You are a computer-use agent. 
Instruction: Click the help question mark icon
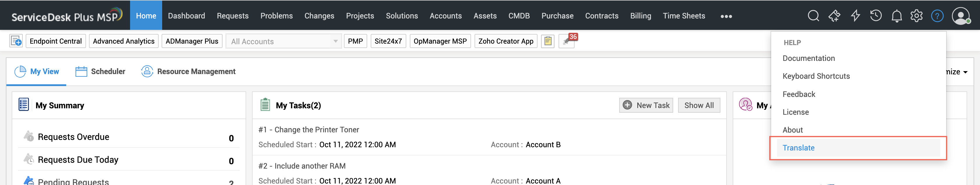click(x=937, y=16)
